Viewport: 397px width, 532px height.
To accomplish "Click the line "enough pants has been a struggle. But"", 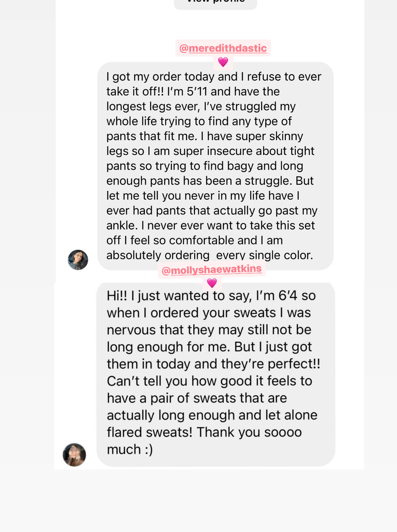I will 210,181.
